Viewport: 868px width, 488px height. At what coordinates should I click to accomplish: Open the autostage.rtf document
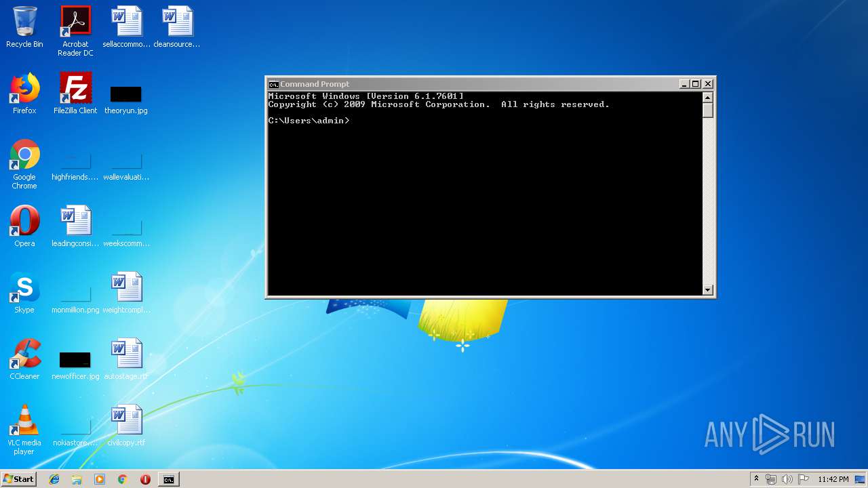[126, 359]
